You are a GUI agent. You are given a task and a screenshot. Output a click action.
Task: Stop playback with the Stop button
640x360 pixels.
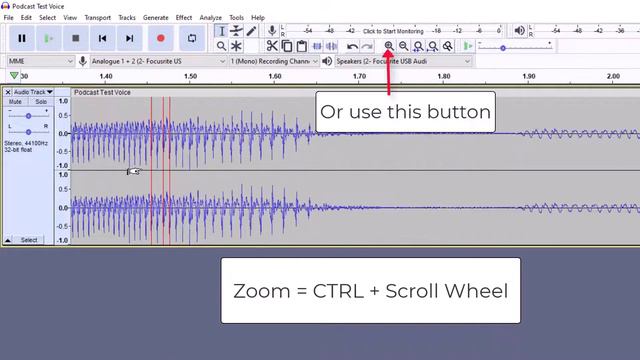[x=76, y=38]
